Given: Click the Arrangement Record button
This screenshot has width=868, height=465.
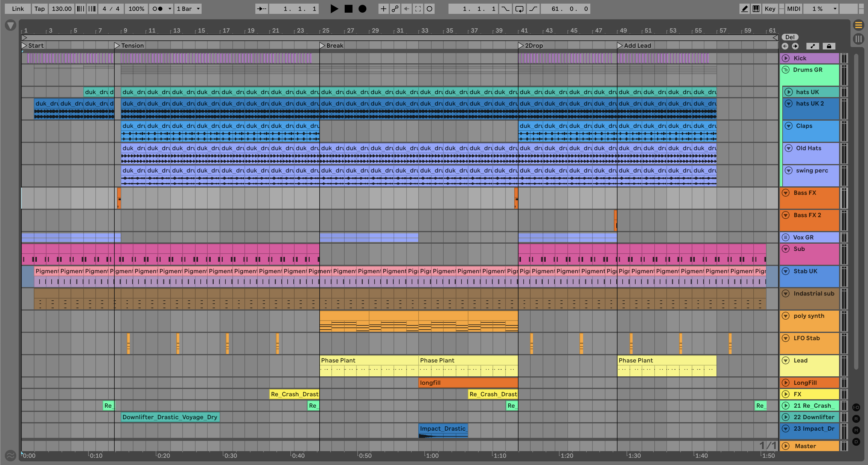Looking at the screenshot, I should point(362,9).
